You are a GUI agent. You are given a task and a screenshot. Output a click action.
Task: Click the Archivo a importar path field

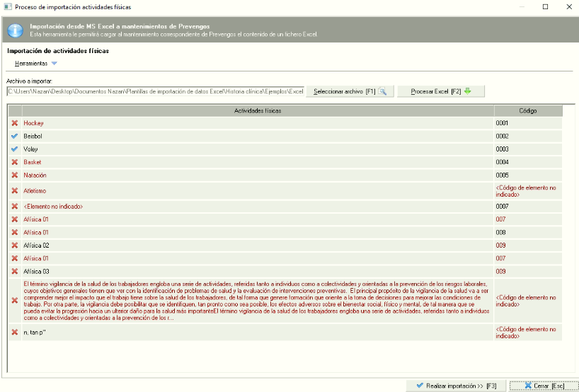pyautogui.click(x=155, y=91)
